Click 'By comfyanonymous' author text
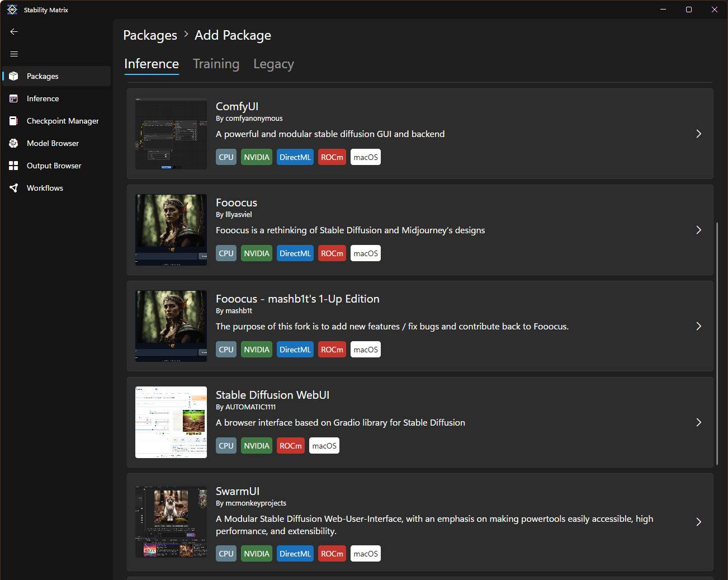 249,119
